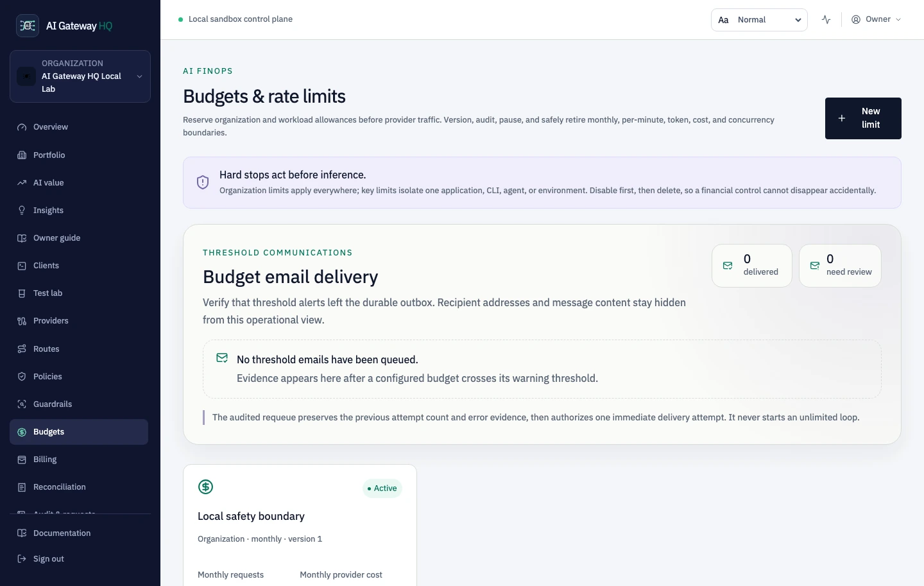This screenshot has width=924, height=586.
Task: Expand the Owner account menu
Action: [876, 19]
